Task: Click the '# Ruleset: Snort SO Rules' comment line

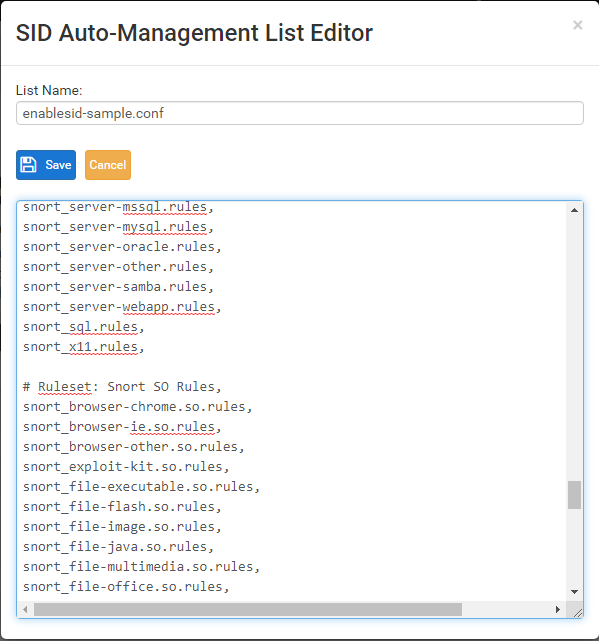Action: tap(122, 387)
